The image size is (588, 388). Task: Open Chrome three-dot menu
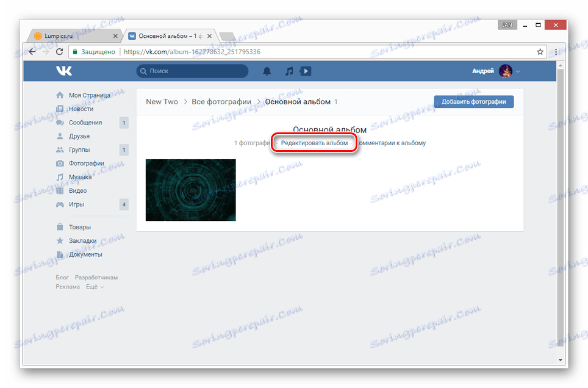coord(556,52)
